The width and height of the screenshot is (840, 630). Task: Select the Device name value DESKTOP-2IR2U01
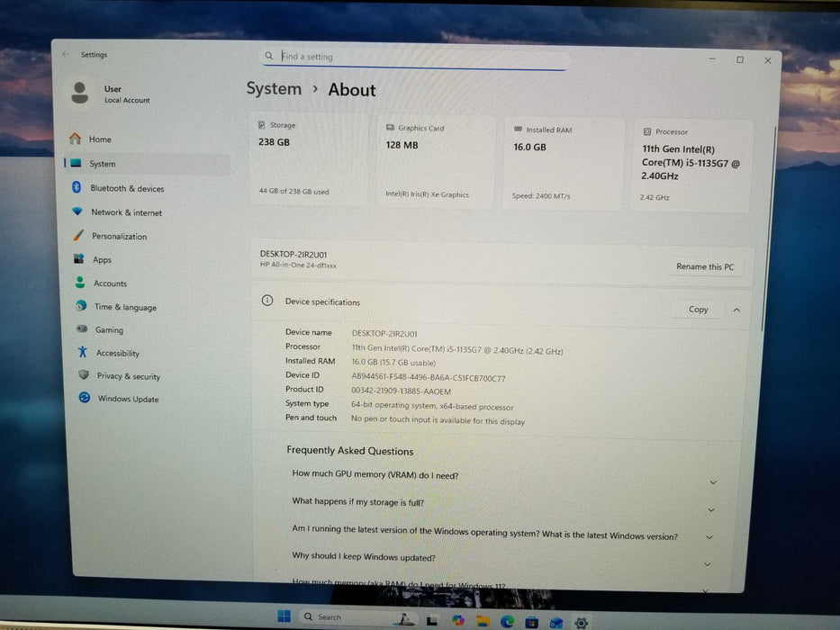384,333
